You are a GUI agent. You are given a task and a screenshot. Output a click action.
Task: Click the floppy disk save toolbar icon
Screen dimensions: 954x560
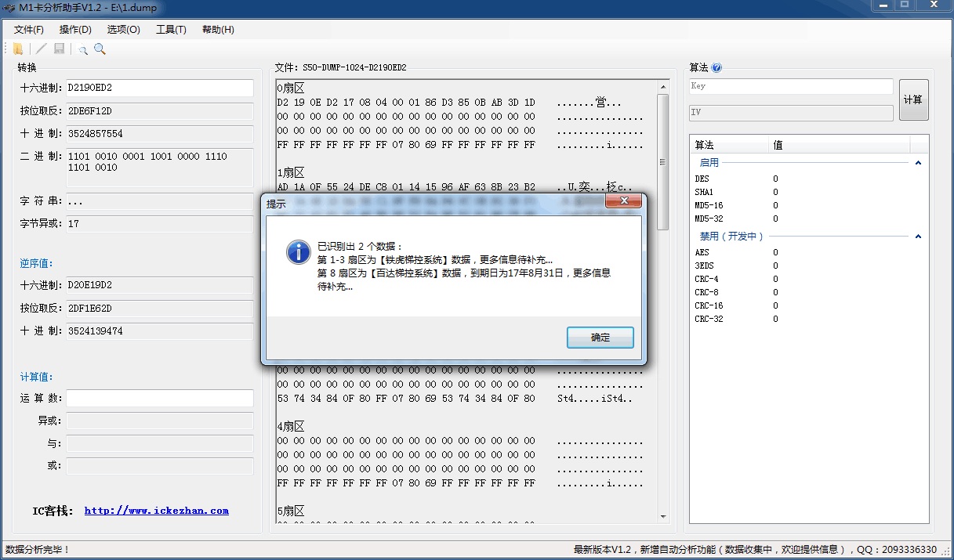coord(59,49)
